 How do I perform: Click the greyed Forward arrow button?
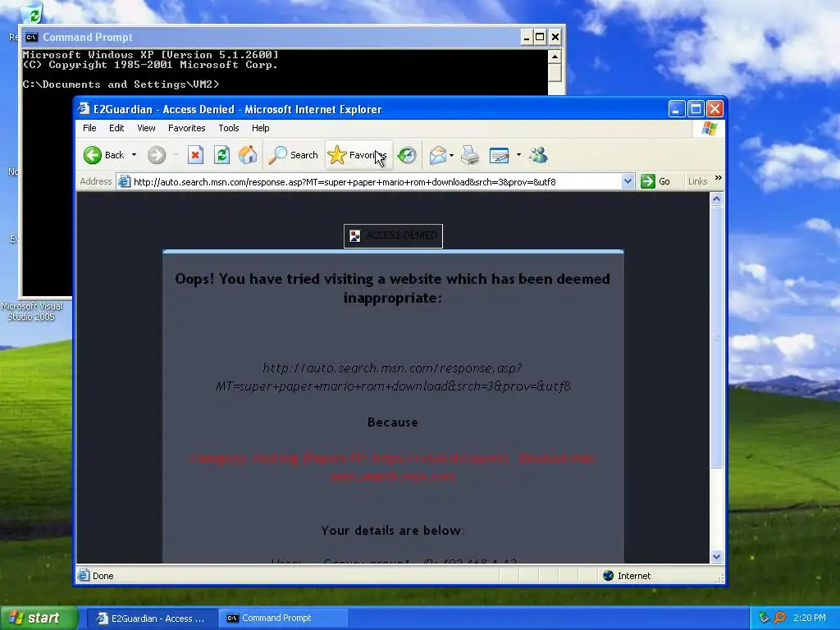point(157,155)
